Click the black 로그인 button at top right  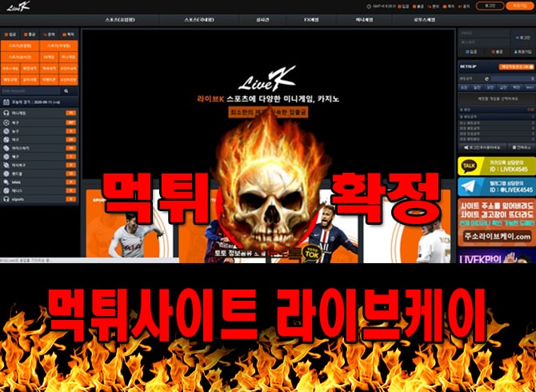click(490, 6)
